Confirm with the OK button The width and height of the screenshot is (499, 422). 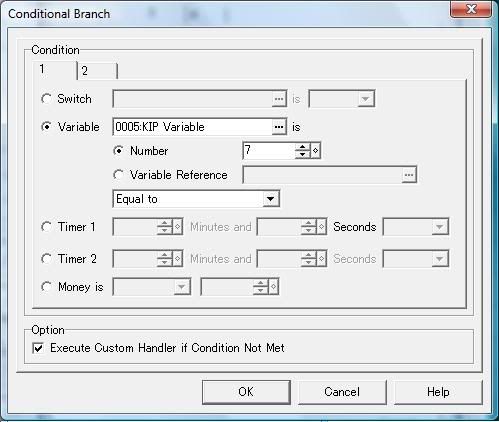click(246, 392)
